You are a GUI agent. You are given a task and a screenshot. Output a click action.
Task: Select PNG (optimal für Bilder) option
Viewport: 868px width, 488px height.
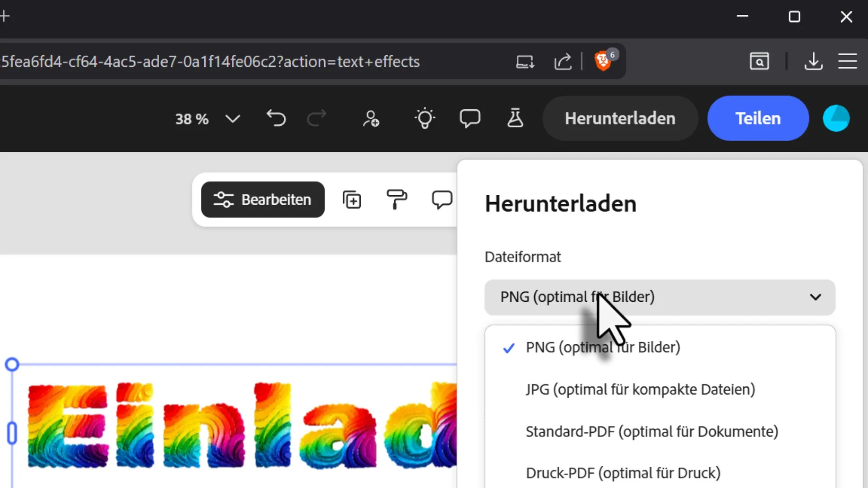(603, 347)
